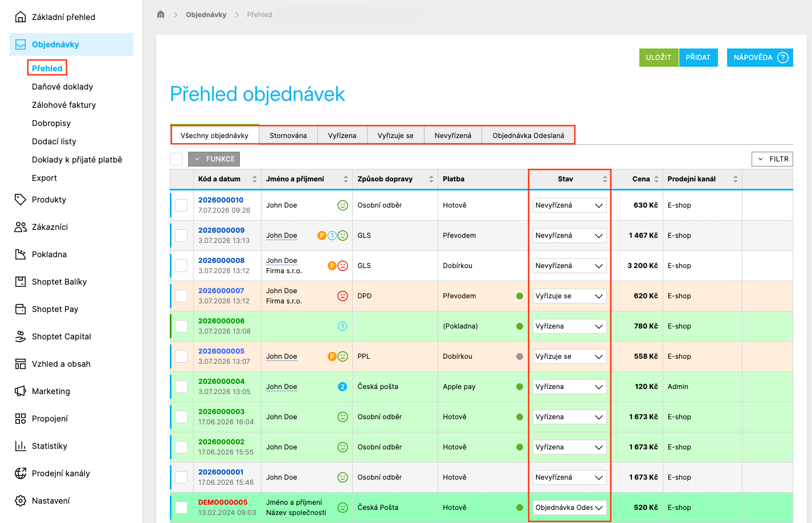Toggle the select-all orders checkbox

click(176, 159)
